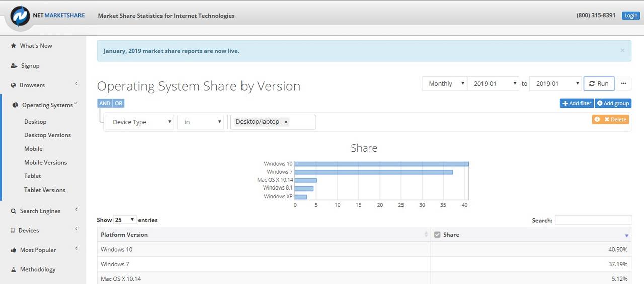
Task: Expand the Search Engines sidebar section
Action: coord(76,210)
